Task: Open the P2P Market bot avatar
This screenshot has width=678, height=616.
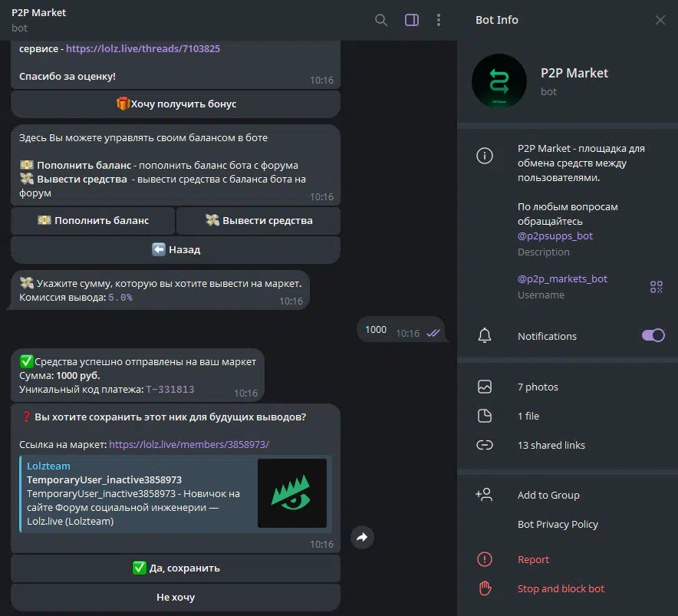Action: click(499, 81)
